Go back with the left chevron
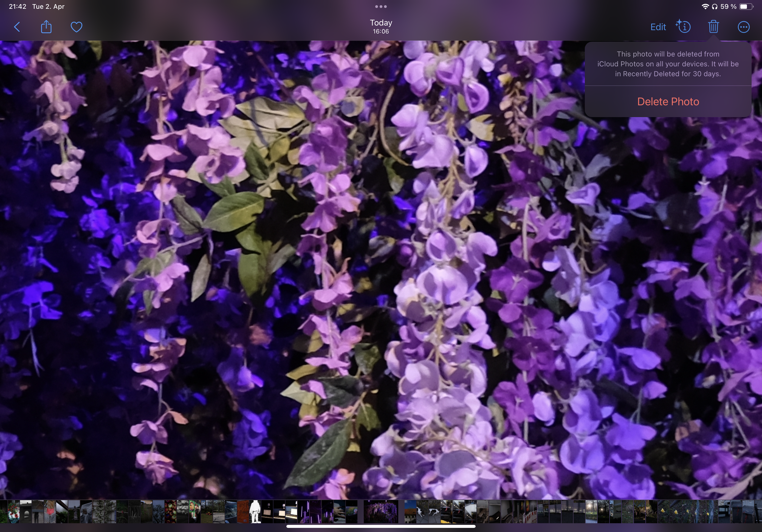Image resolution: width=762 pixels, height=532 pixels. (17, 27)
